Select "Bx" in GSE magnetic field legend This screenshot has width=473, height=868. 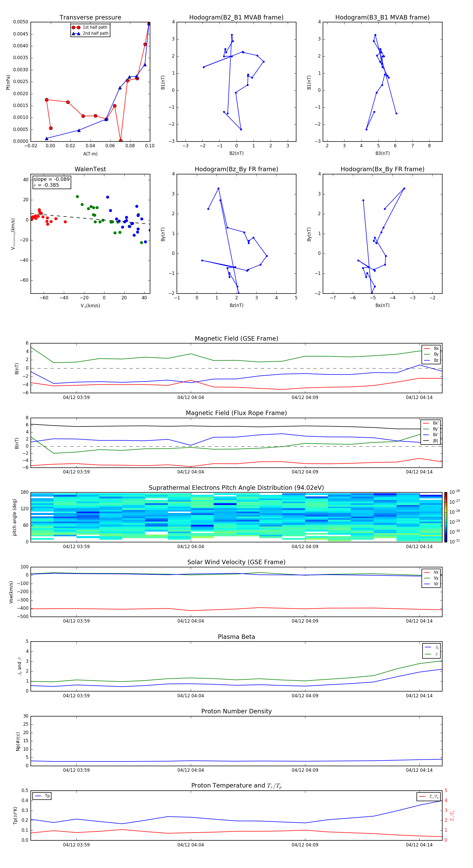(431, 349)
